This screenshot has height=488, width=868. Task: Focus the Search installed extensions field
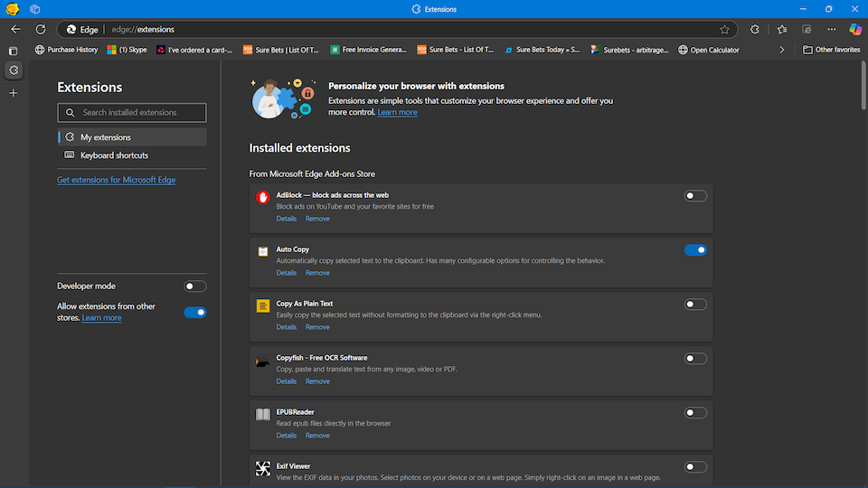132,112
